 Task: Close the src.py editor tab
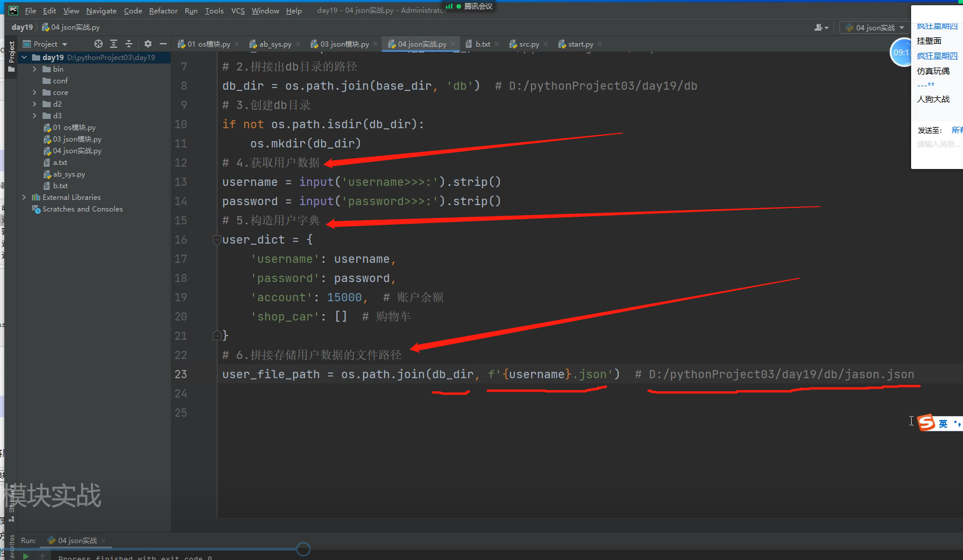546,44
